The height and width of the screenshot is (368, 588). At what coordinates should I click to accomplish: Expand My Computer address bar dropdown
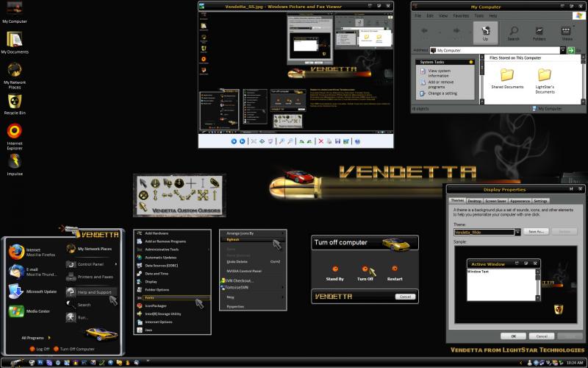tap(562, 50)
